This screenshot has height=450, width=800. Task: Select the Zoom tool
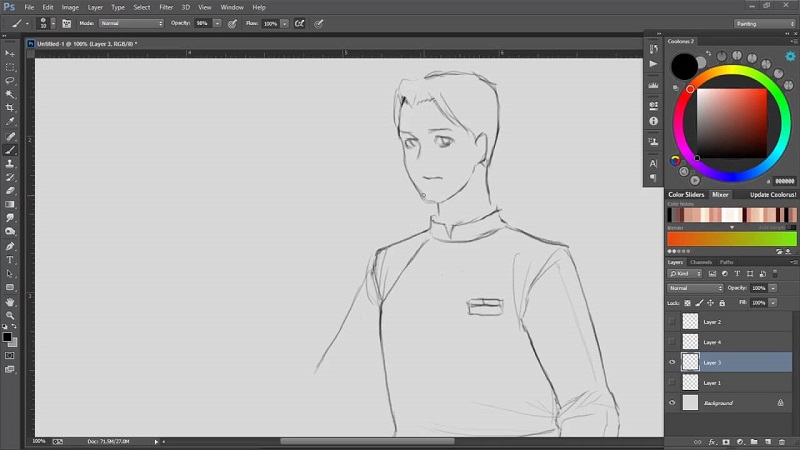(x=10, y=315)
